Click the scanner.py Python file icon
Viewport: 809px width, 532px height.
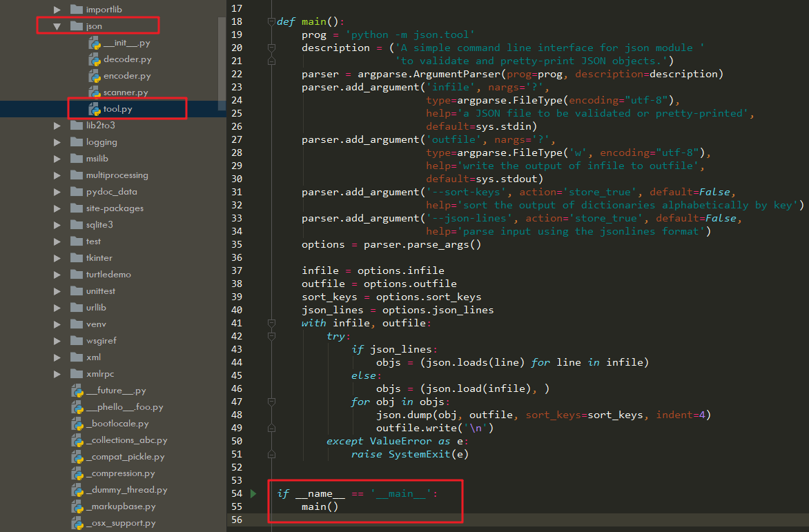pyautogui.click(x=95, y=92)
